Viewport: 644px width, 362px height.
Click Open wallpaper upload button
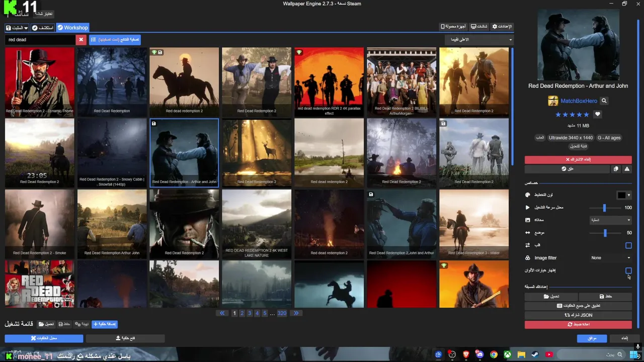[125, 338]
